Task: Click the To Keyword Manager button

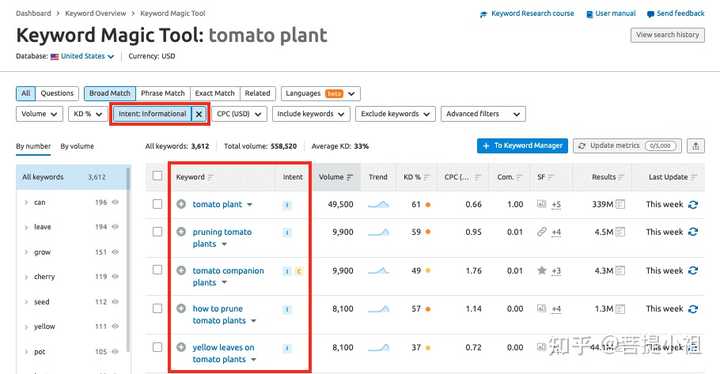Action: tap(522, 146)
